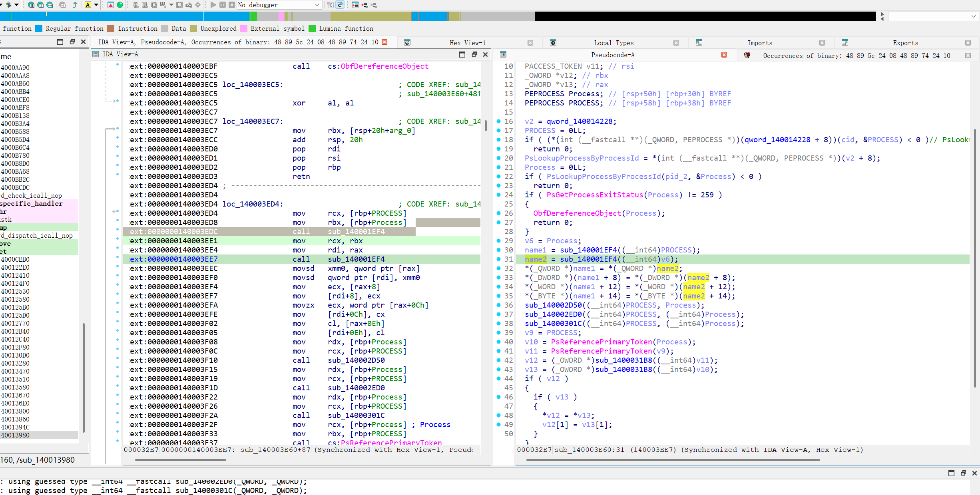Click the pause process icon
Viewport: 980px width, 495px height.
pos(223,5)
